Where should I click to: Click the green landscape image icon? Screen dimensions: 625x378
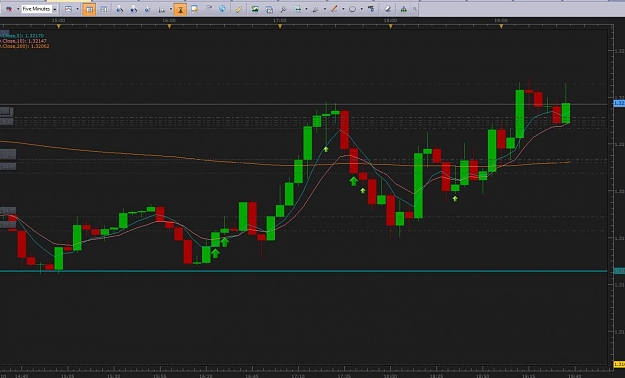[255, 9]
